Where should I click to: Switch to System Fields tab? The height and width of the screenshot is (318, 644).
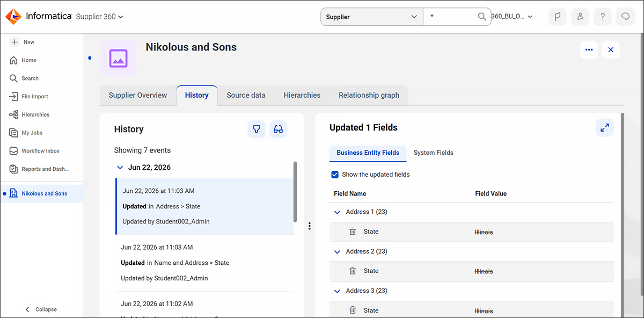[x=434, y=153]
